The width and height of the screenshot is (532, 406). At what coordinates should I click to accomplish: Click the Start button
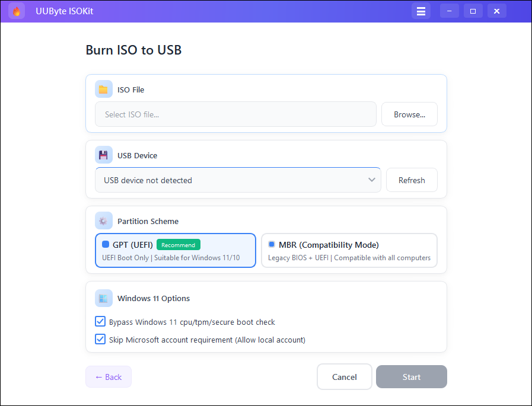point(411,377)
